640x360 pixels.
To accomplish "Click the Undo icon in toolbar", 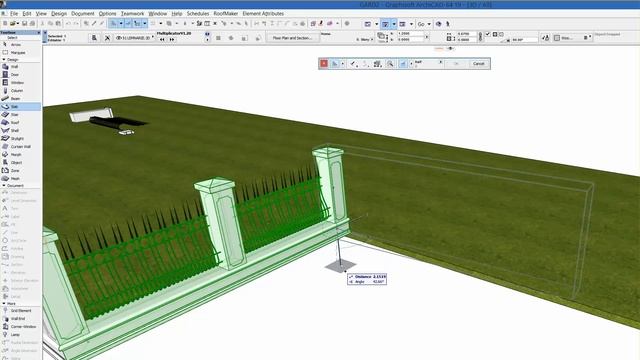I will 68,24.
